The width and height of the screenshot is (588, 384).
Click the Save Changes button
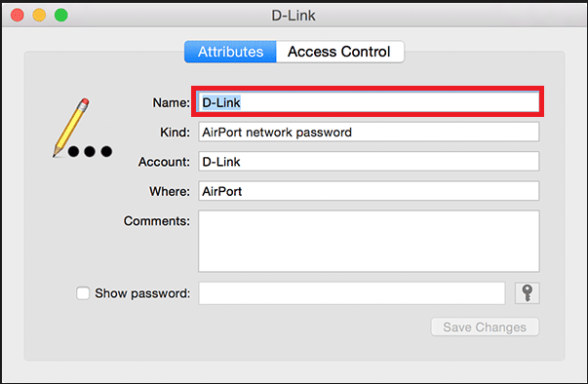coord(485,327)
